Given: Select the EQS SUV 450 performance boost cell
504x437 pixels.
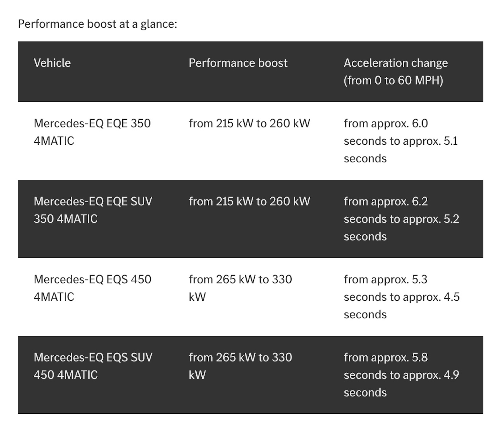Looking at the screenshot, I should coord(240,366).
